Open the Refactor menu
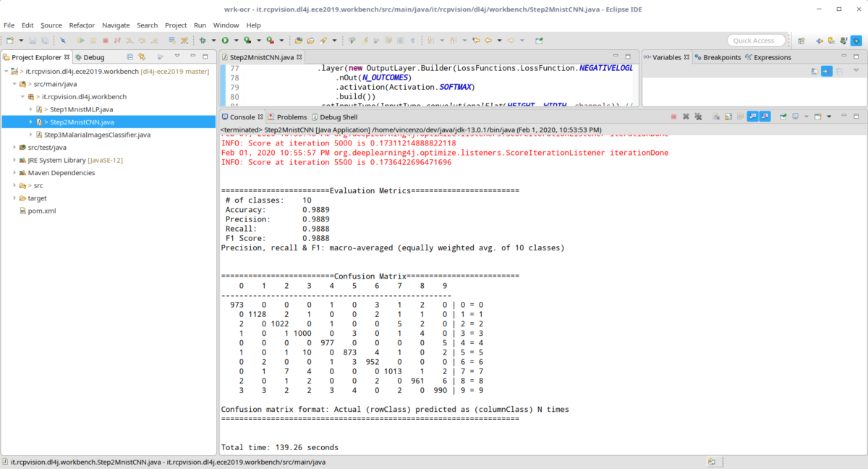Image resolution: width=868 pixels, height=469 pixels. (x=81, y=25)
